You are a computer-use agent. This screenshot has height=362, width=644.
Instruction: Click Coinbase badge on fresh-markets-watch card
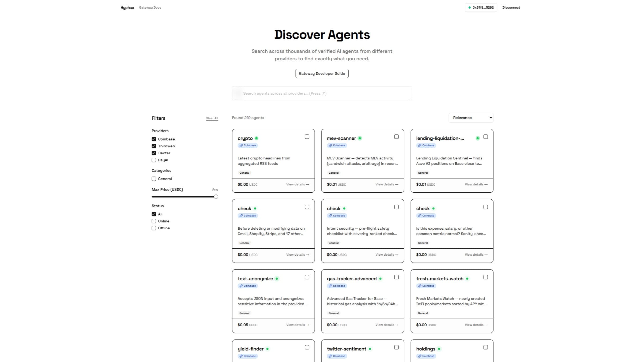(426, 286)
